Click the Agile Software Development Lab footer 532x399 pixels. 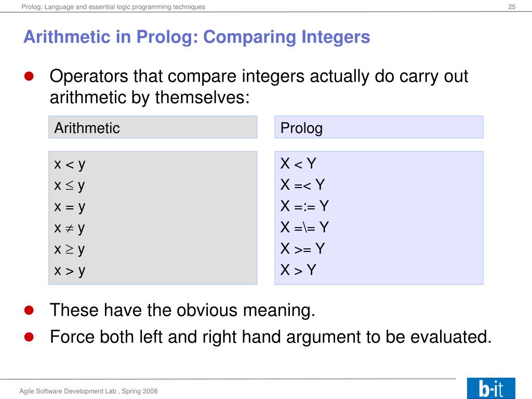click(88, 391)
